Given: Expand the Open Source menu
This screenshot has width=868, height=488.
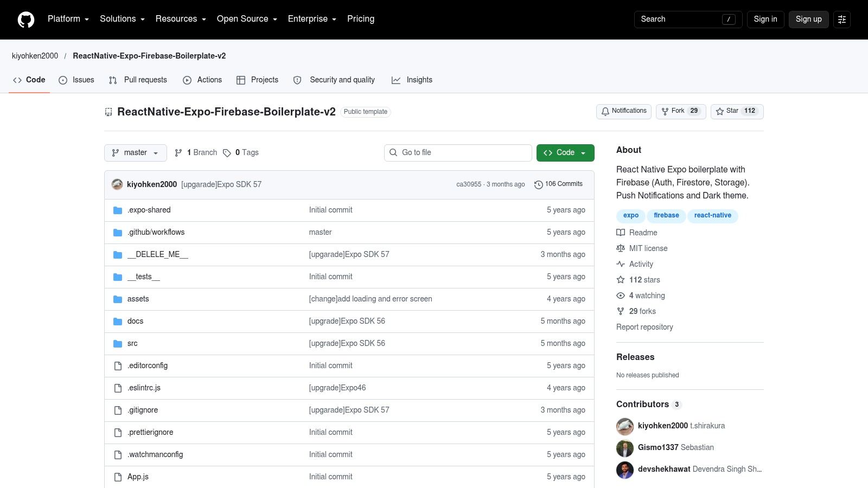Looking at the screenshot, I should tap(247, 19).
